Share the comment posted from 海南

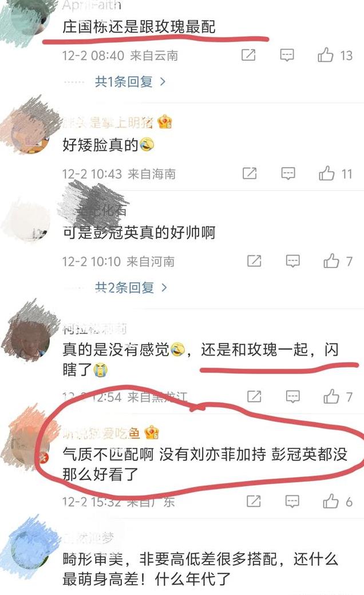250,174
